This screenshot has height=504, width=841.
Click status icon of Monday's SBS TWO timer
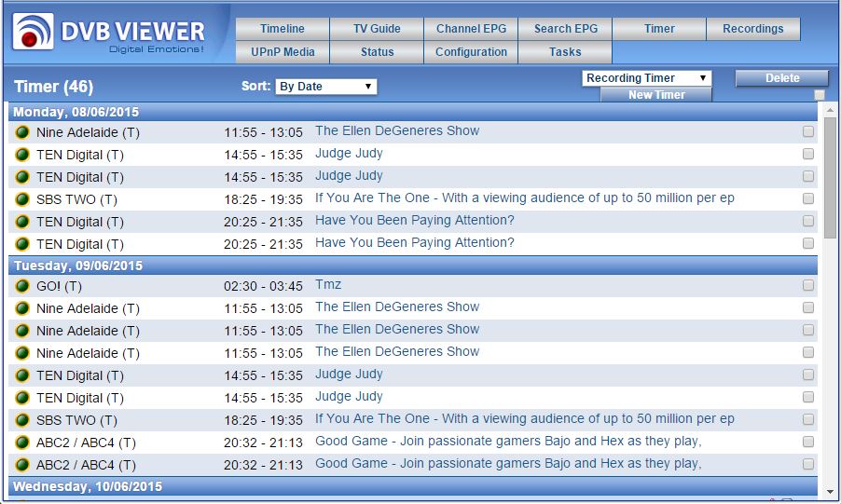tap(22, 199)
